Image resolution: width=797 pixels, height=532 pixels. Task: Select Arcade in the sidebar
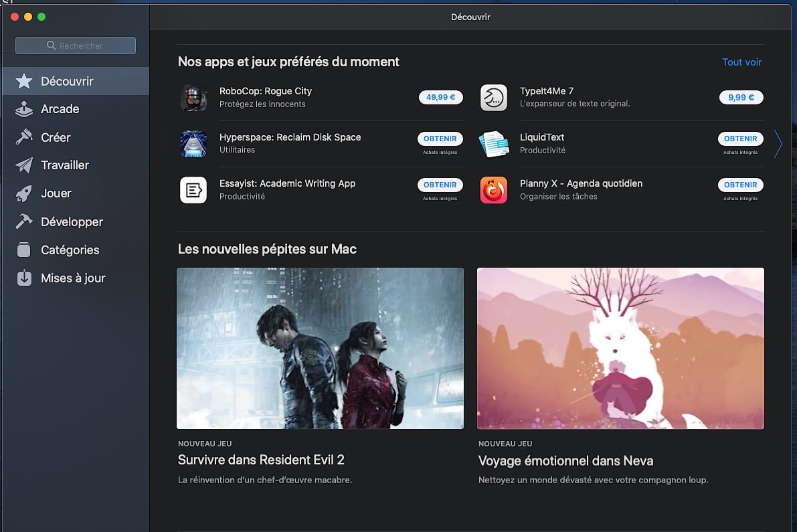coord(76,108)
